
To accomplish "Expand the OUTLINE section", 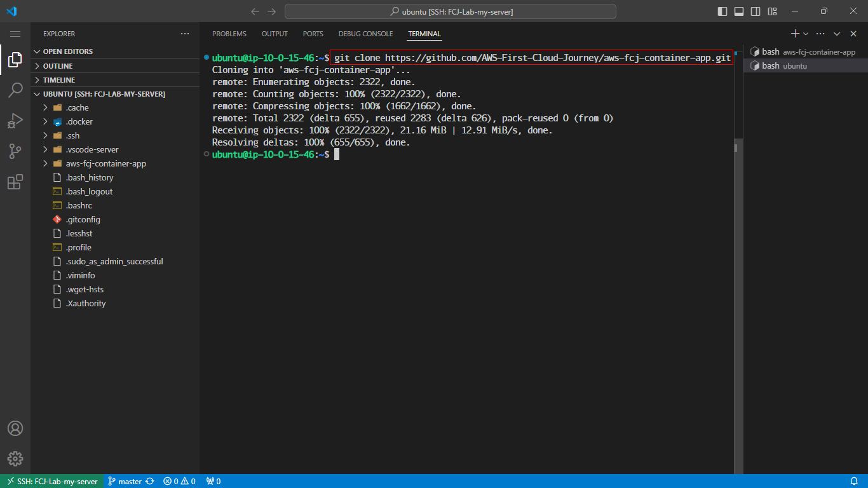I will click(115, 66).
